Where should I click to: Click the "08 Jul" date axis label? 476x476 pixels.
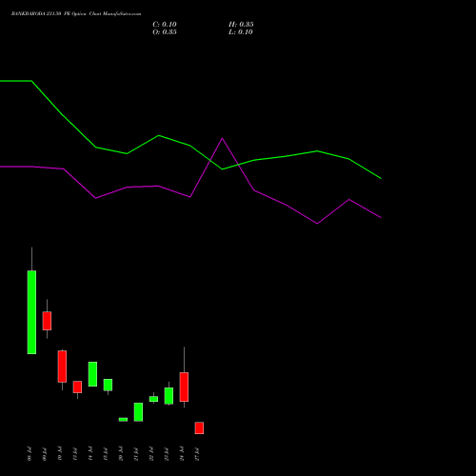click(x=30, y=454)
